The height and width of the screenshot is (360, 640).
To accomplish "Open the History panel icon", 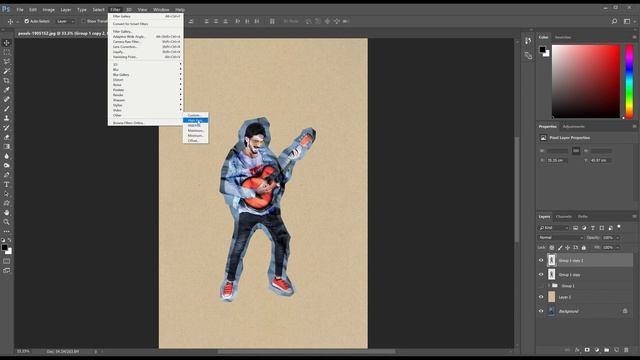I will (x=528, y=41).
